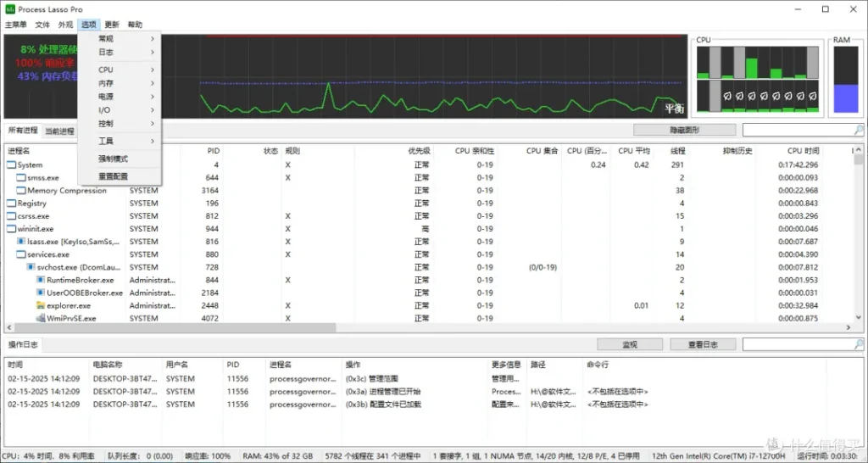Select 强制模式 in the options menu
The height and width of the screenshot is (463, 868).
click(119, 159)
